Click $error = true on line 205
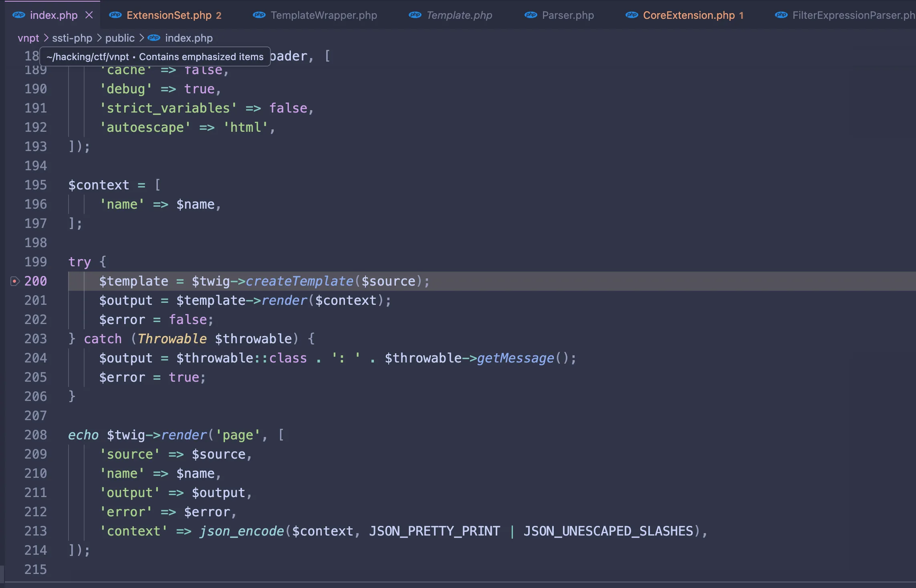Image resolution: width=916 pixels, height=588 pixels. (x=153, y=377)
